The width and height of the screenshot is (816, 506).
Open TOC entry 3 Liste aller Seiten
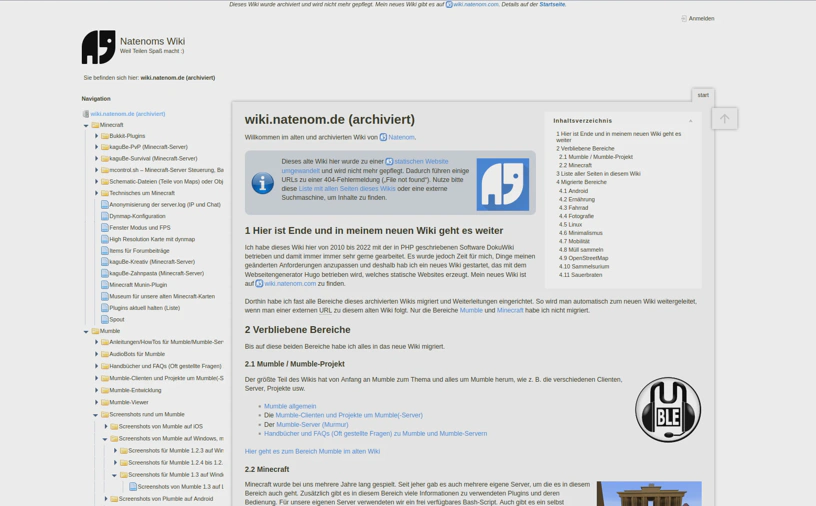tap(598, 174)
